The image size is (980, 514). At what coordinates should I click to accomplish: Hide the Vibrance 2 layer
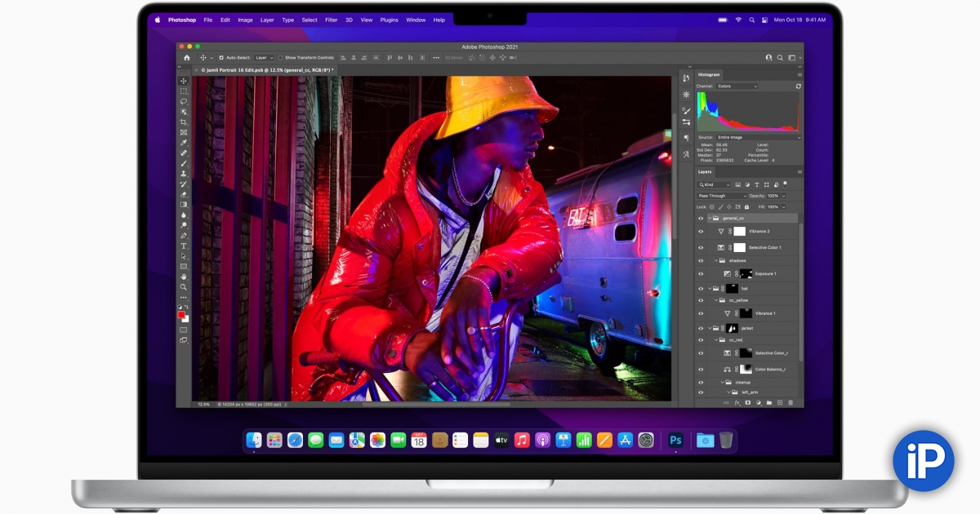[700, 232]
